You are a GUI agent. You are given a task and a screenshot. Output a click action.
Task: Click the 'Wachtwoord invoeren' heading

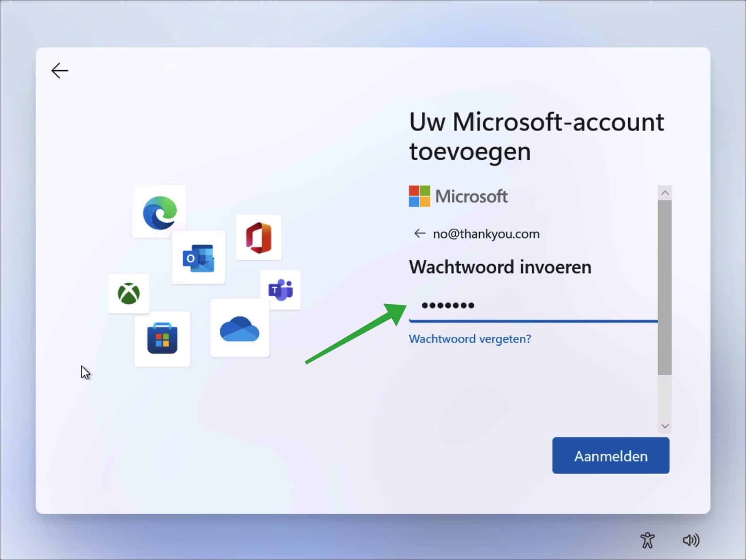click(500, 267)
